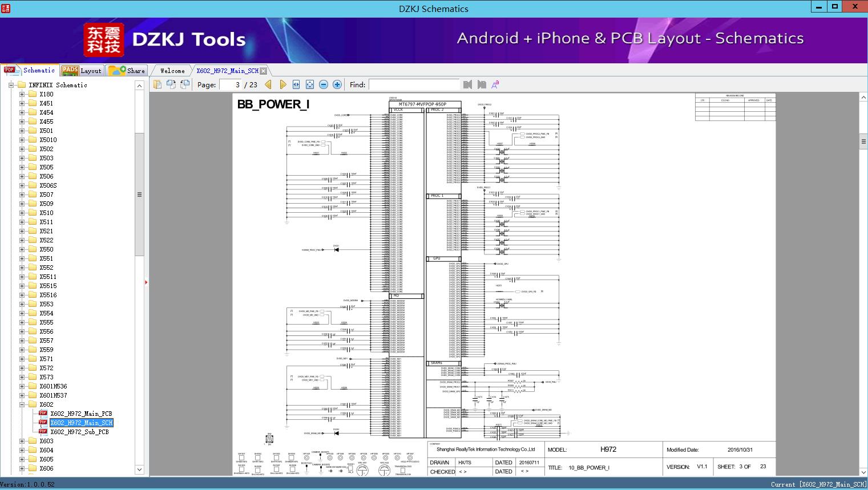Click the X601H536 folder icon
The image size is (868, 490).
point(33,386)
